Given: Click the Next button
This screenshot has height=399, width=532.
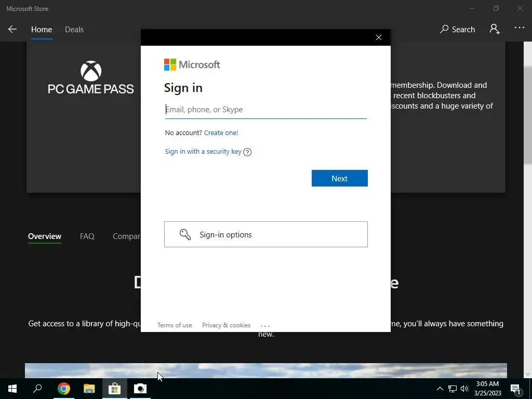Looking at the screenshot, I should [339, 178].
